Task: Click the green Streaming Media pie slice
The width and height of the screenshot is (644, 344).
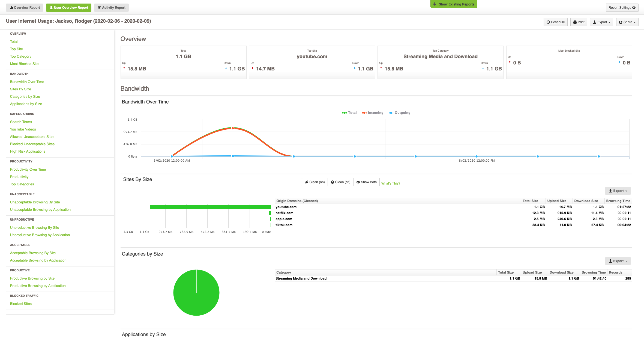Action: click(x=196, y=292)
